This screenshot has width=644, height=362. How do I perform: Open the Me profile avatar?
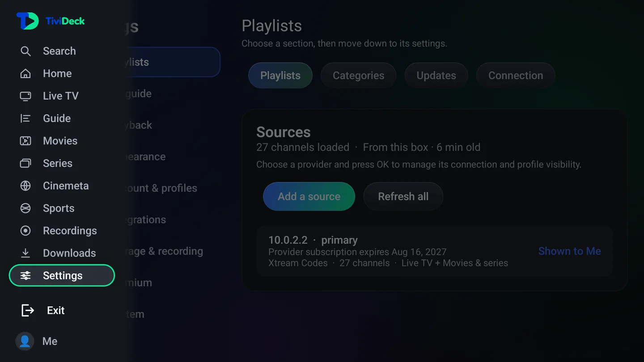(x=25, y=341)
